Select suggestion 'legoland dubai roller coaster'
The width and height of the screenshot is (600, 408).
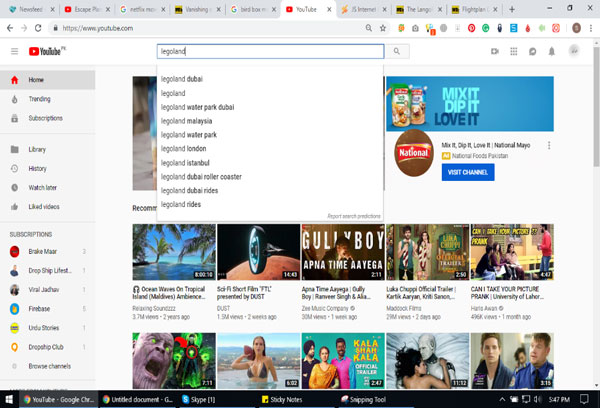(270, 177)
